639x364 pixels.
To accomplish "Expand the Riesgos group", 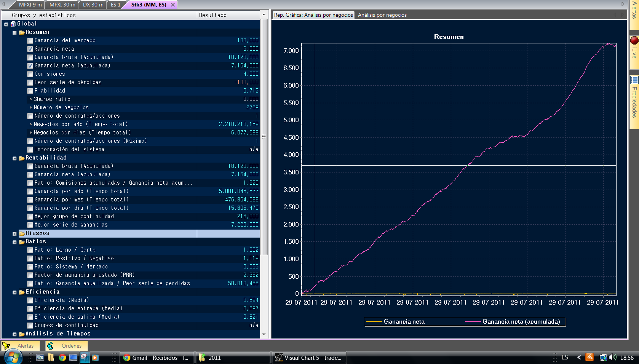I will tap(14, 234).
